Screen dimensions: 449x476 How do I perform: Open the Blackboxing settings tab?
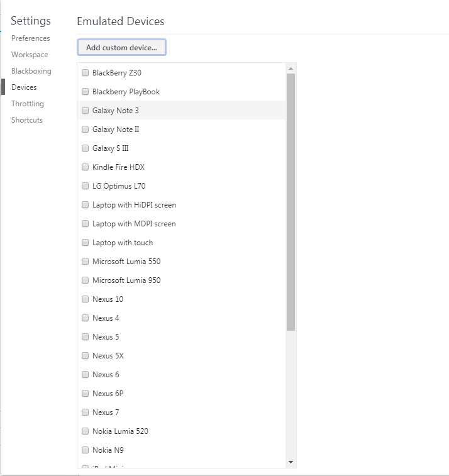click(31, 71)
